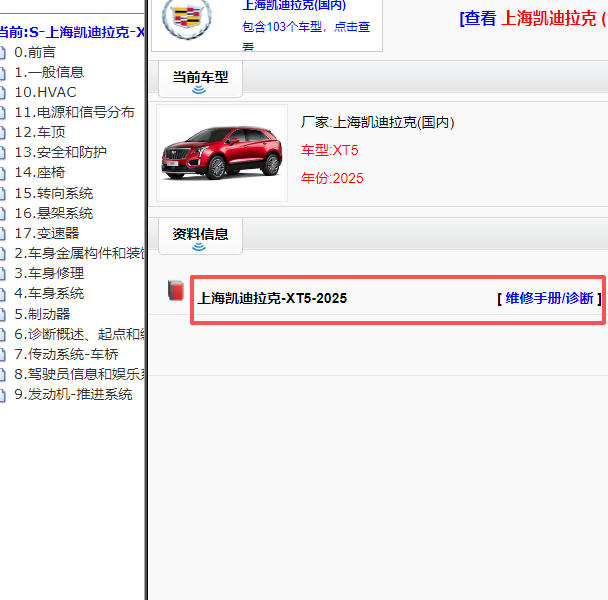Viewport: 608px width, 600px height.
Task: Click the document icon beside 0.前言
Action: (x=2, y=53)
